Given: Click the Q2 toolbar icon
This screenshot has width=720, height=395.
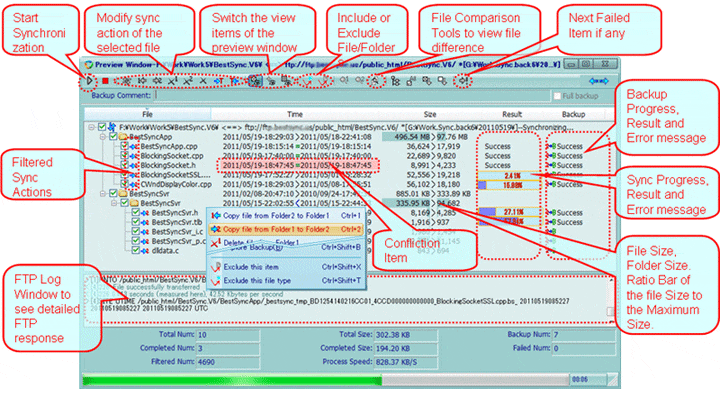Looking at the screenshot, I should 359,81.
